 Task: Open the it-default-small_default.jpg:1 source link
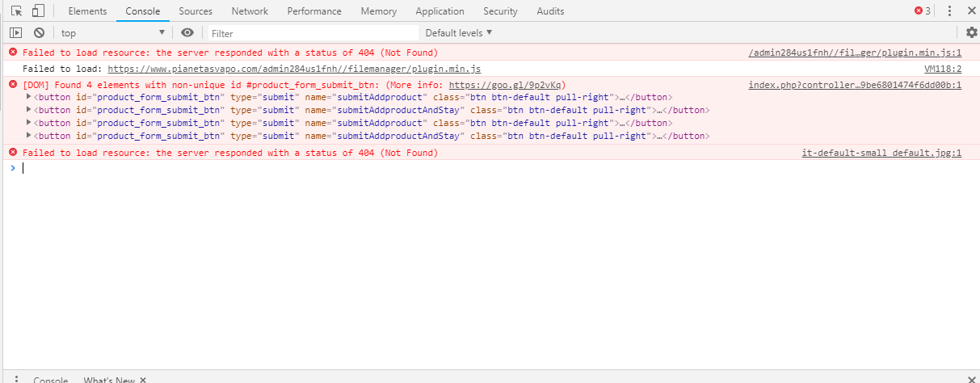pos(881,153)
